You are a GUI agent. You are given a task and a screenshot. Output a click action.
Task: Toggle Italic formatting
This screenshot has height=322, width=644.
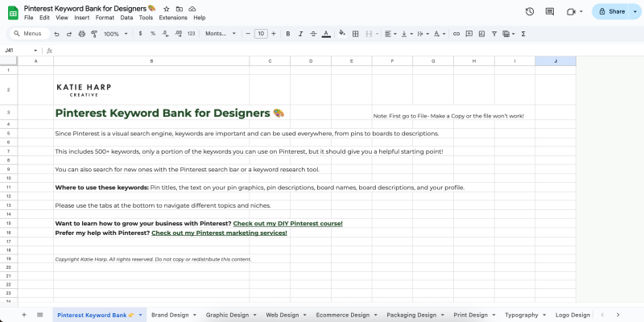point(300,34)
